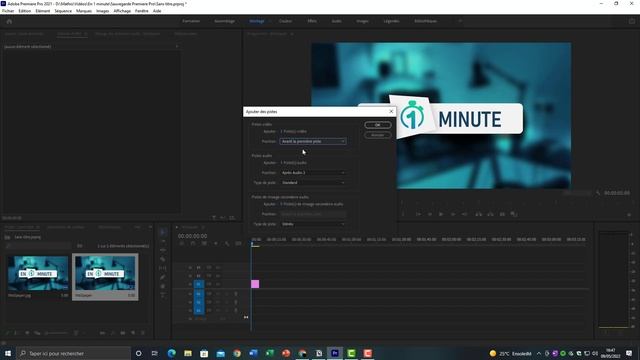Open the Fichier menu

click(8, 11)
